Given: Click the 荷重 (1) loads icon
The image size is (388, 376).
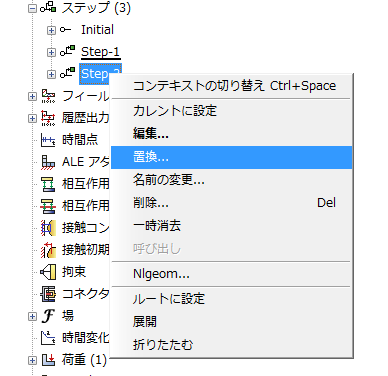Looking at the screenshot, I should 48,360.
